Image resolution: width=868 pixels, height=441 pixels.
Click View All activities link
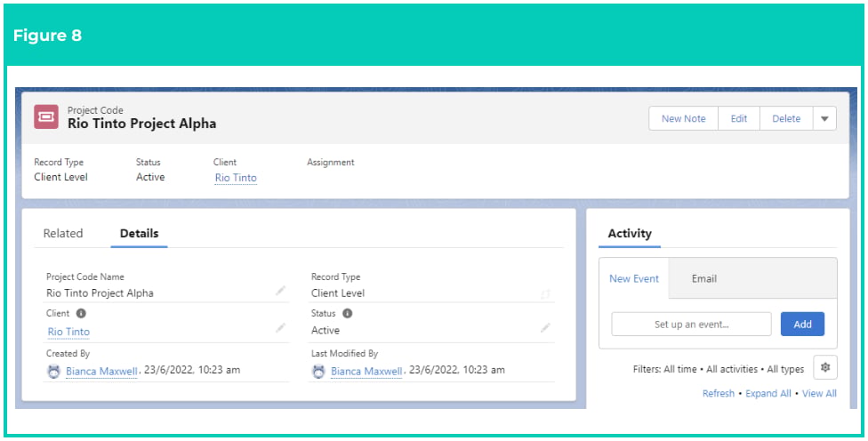coord(819,393)
